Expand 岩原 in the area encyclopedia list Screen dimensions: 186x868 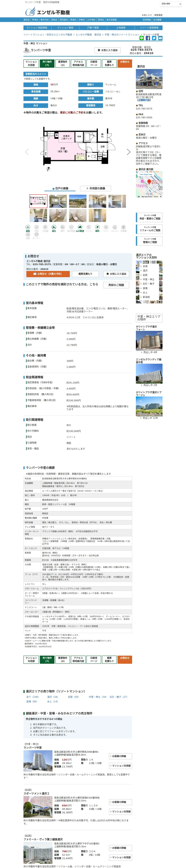click(x=145, y=275)
